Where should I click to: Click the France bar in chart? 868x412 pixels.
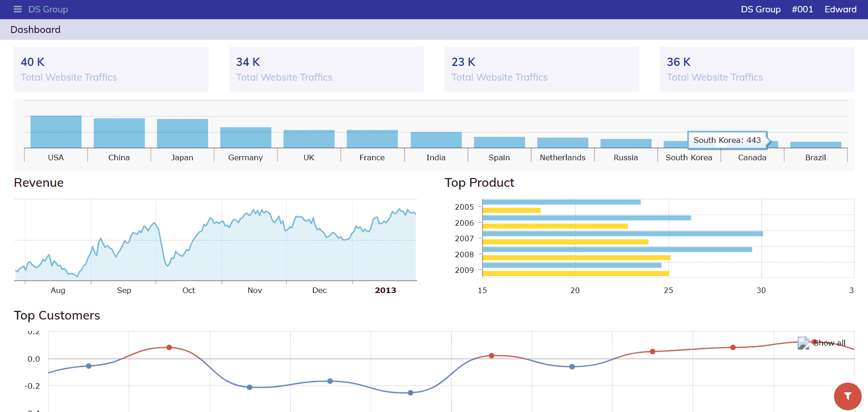tap(372, 139)
